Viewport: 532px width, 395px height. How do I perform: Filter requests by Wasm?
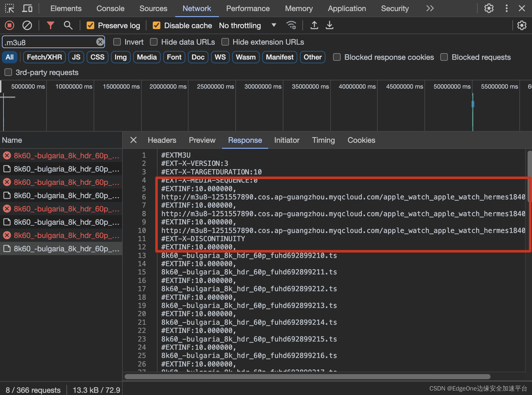click(246, 57)
